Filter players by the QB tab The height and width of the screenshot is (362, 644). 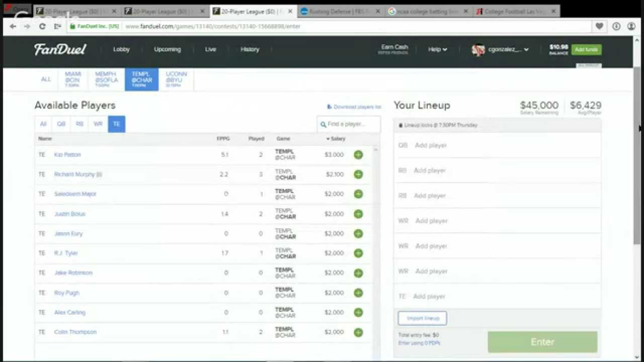pos(61,124)
